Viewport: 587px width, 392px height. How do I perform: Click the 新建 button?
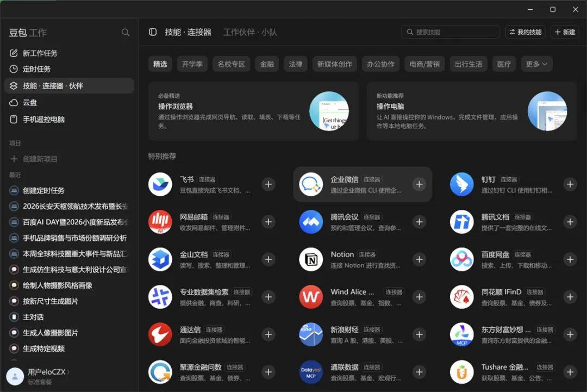tap(565, 32)
